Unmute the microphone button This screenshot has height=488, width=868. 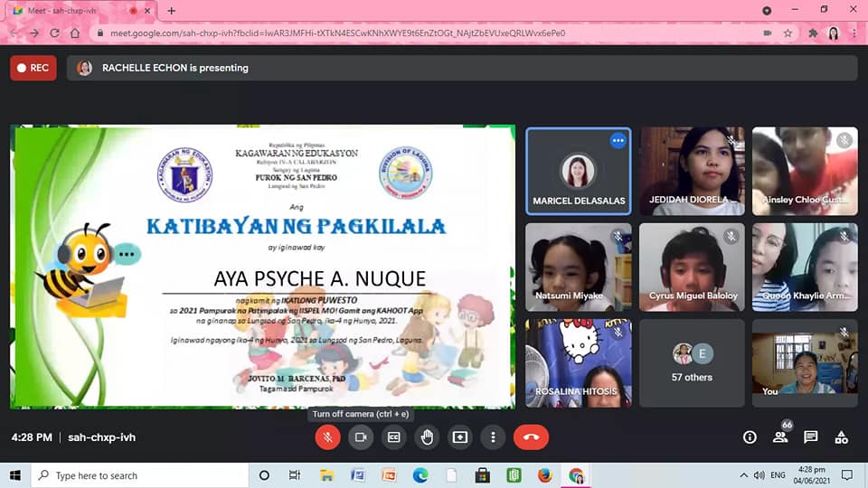tap(327, 437)
